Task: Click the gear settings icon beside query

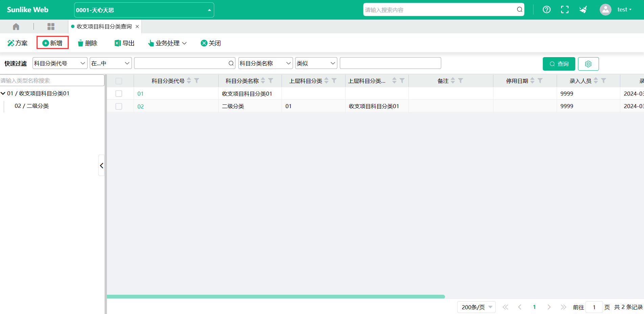Action: tap(588, 64)
